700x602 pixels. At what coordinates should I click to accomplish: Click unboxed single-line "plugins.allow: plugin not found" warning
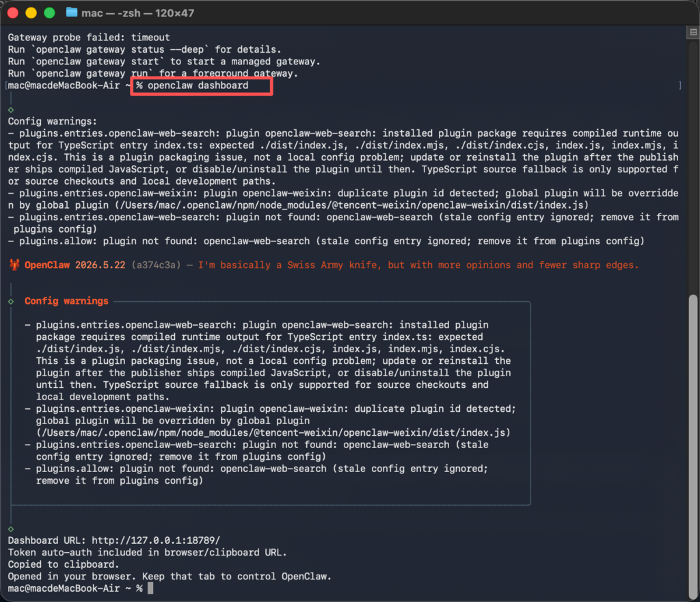326,241
